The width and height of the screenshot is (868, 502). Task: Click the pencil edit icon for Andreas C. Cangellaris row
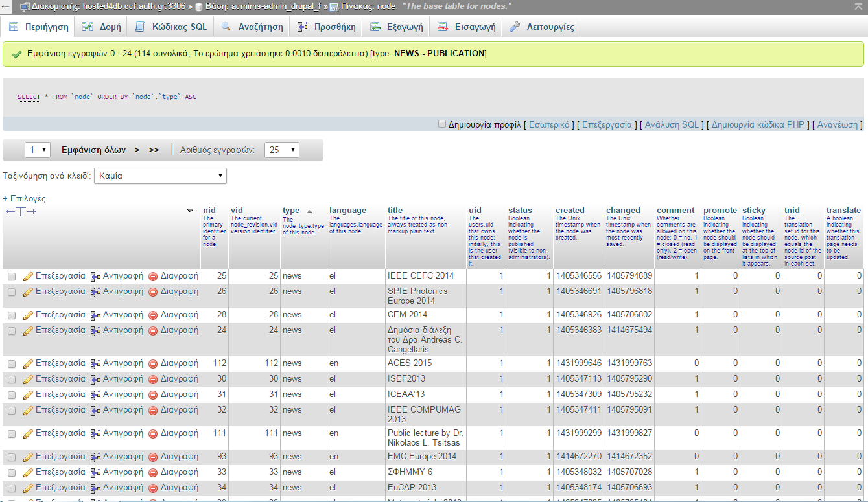(x=28, y=331)
